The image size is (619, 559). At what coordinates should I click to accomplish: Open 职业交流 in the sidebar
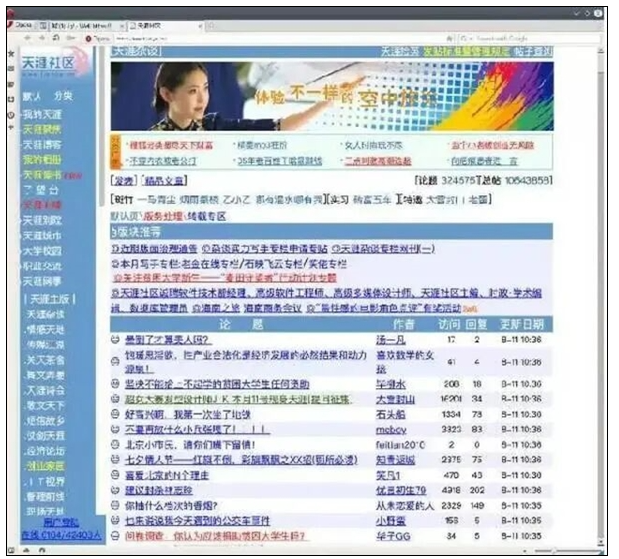(x=42, y=266)
